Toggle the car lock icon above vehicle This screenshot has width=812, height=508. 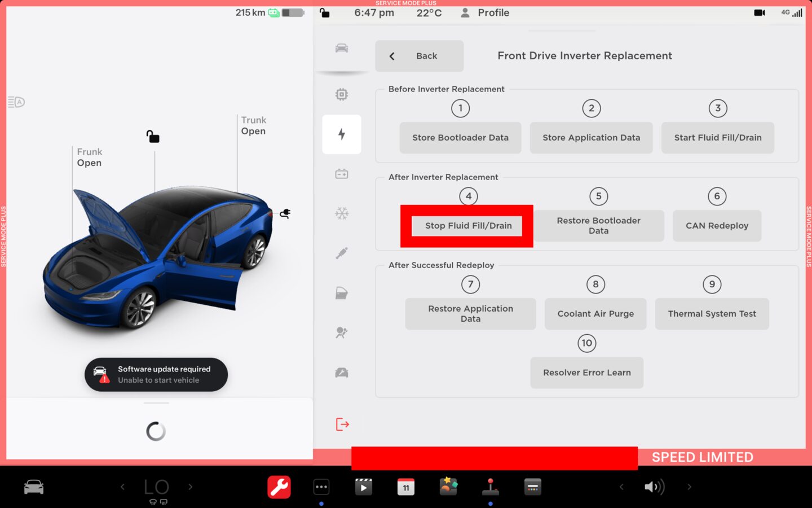pos(153,137)
